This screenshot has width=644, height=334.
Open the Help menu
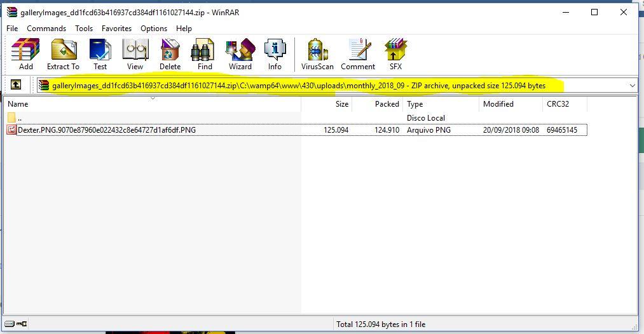(184, 29)
